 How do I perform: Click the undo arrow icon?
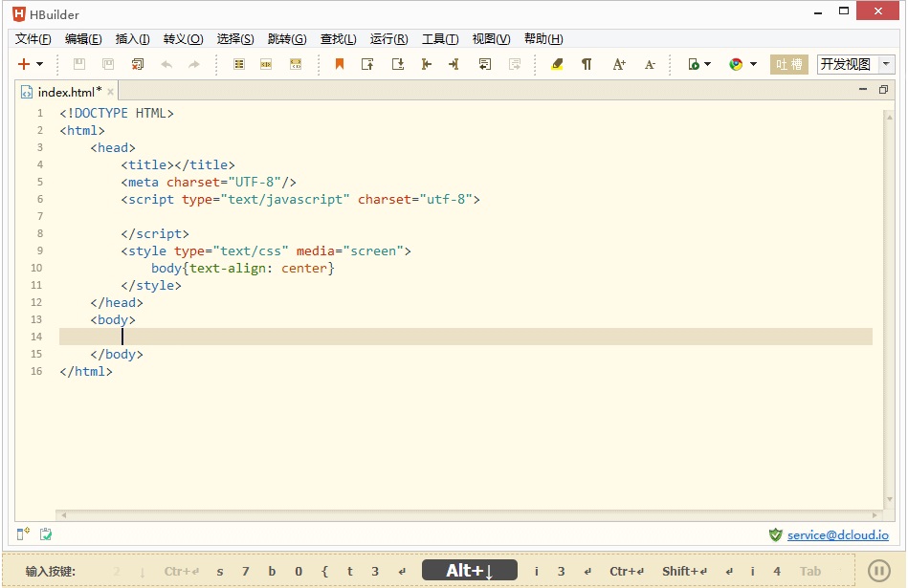click(166, 64)
